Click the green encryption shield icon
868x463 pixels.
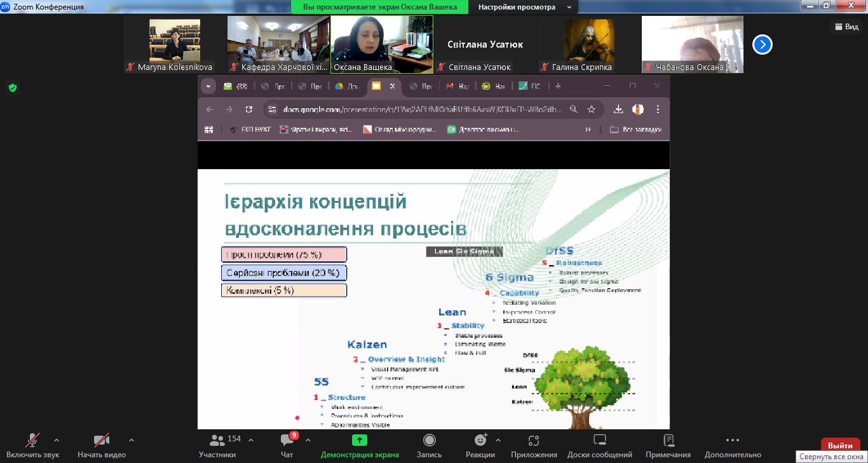[13, 88]
